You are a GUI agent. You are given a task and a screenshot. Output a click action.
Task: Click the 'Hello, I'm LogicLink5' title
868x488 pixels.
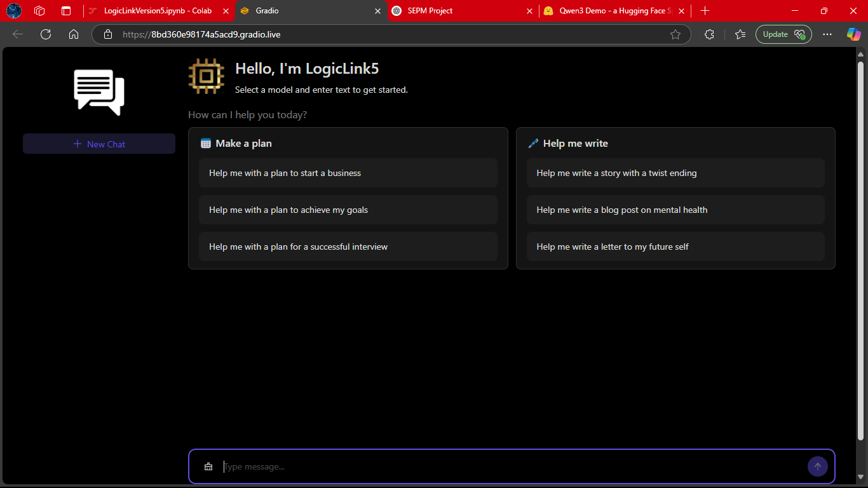pos(307,69)
